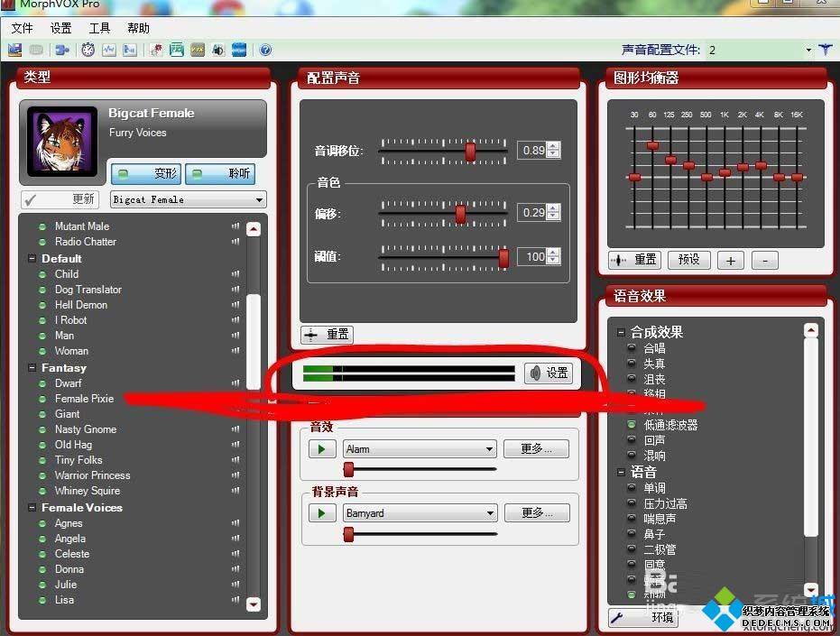This screenshot has height=636, width=840.
Task: Open the 设置 menu
Action: click(x=60, y=28)
